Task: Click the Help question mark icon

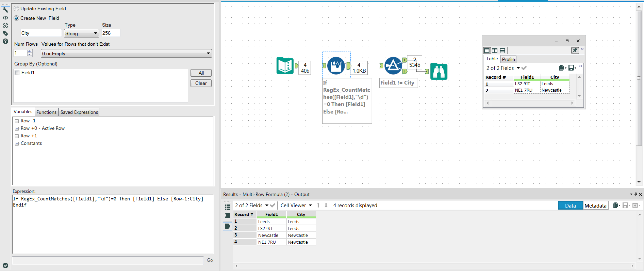Action: click(x=5, y=41)
